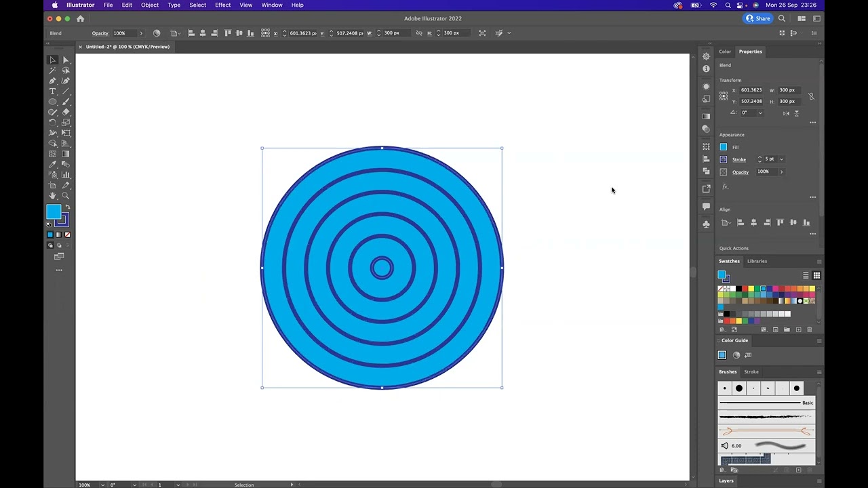
Task: Click the Opacity label link in Appearance
Action: (x=741, y=172)
